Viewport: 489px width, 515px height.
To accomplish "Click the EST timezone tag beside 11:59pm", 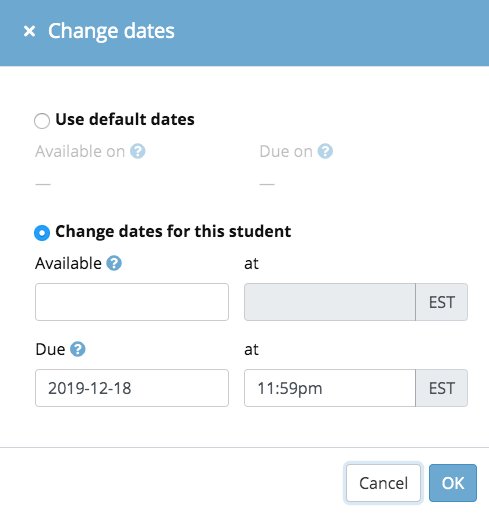I will pyautogui.click(x=442, y=388).
